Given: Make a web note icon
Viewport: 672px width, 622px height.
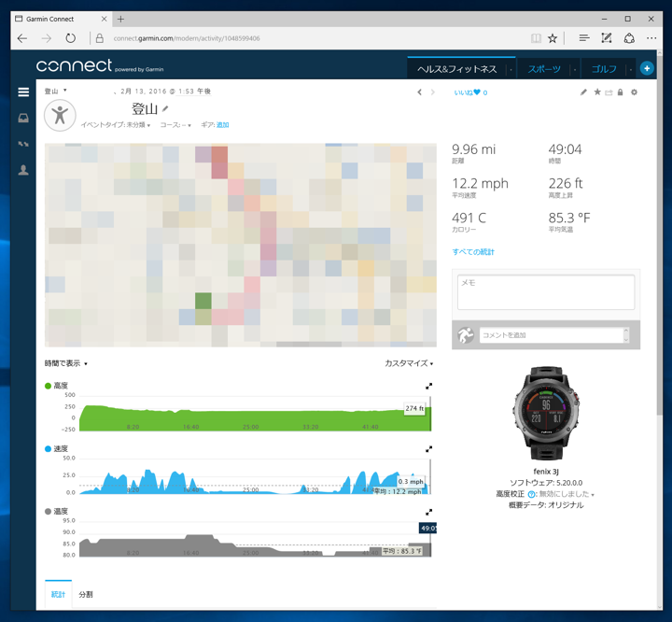Looking at the screenshot, I should coord(607,38).
